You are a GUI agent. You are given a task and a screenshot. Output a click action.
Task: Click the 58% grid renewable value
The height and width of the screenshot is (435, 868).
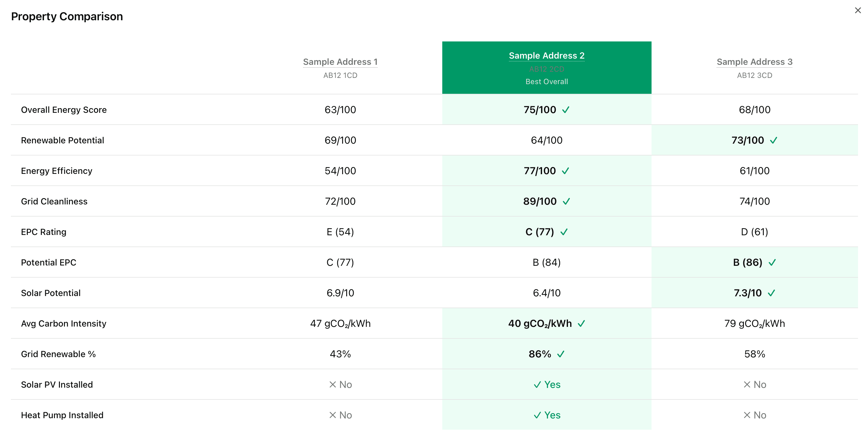click(x=754, y=354)
